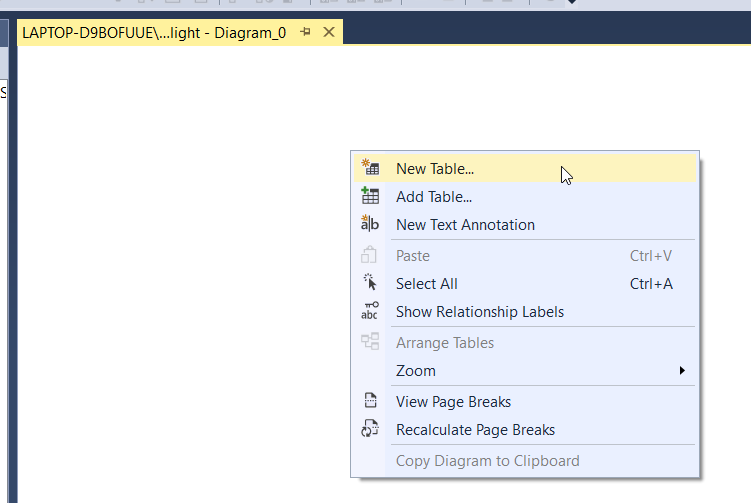751x503 pixels.
Task: Open the Zoom menu entry
Action: pyautogui.click(x=416, y=371)
